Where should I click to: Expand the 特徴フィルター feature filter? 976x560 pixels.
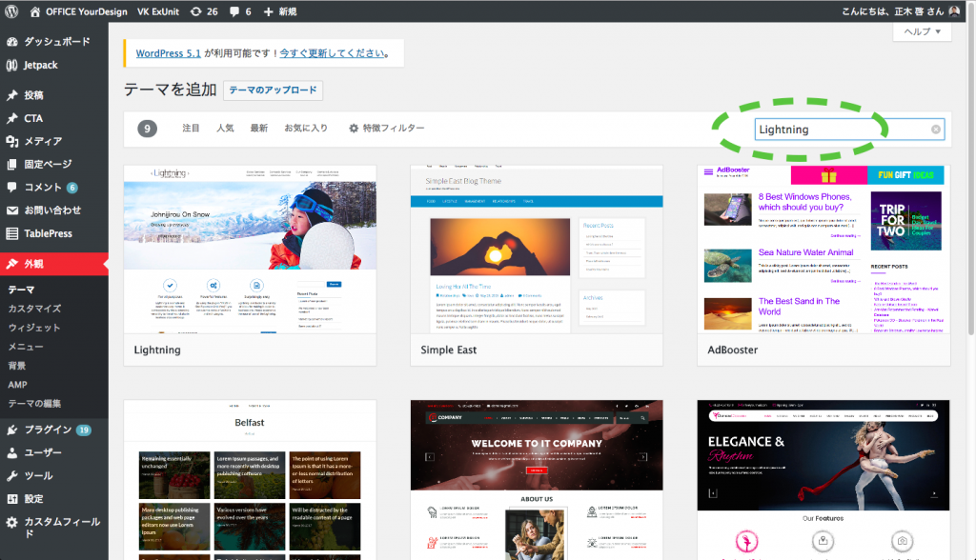386,129
